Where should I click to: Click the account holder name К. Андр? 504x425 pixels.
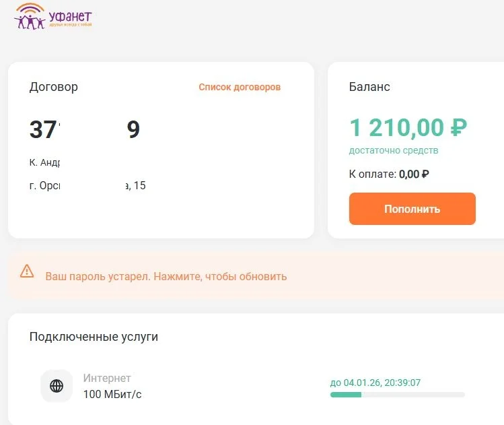(45, 162)
